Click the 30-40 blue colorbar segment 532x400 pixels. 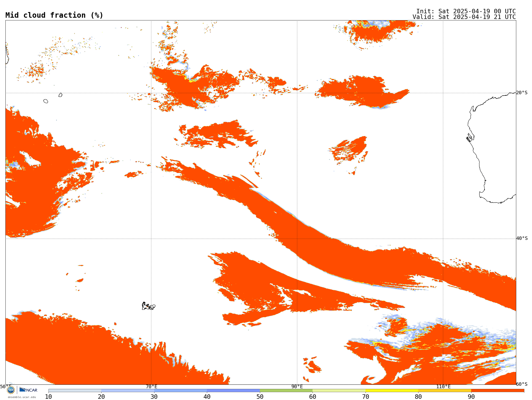point(181,391)
